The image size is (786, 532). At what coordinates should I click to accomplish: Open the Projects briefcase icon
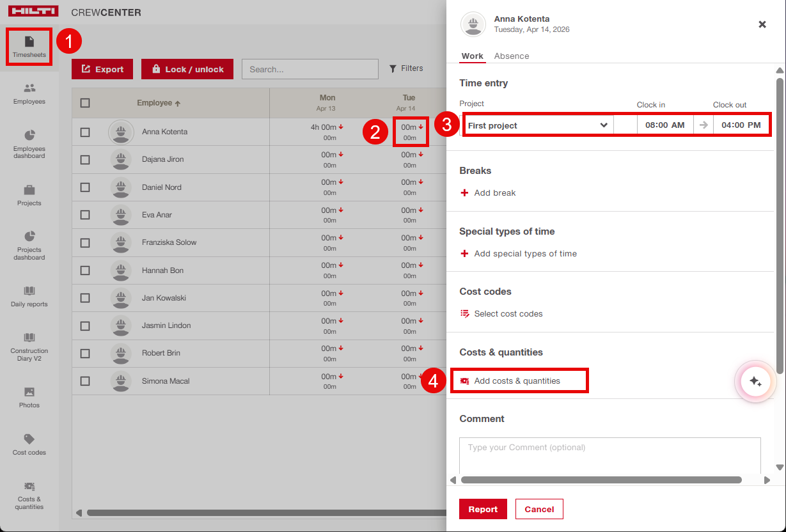(x=29, y=191)
